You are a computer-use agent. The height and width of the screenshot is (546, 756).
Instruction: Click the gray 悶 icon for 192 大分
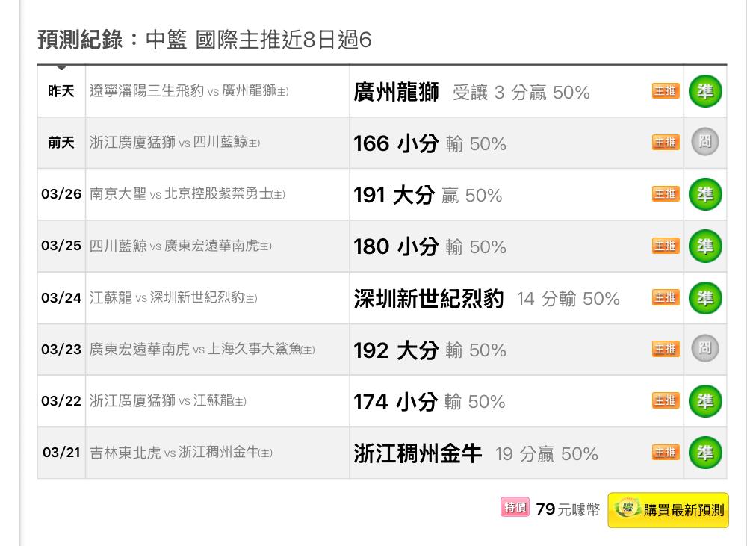click(x=704, y=349)
